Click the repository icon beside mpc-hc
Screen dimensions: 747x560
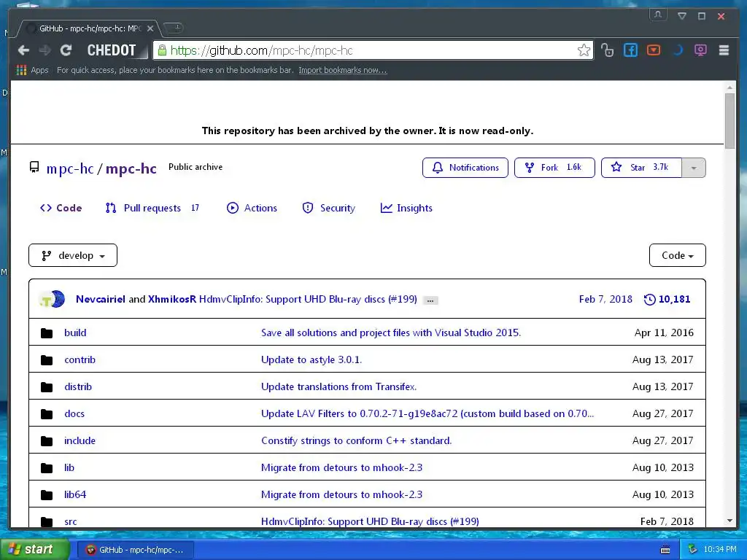(34, 167)
